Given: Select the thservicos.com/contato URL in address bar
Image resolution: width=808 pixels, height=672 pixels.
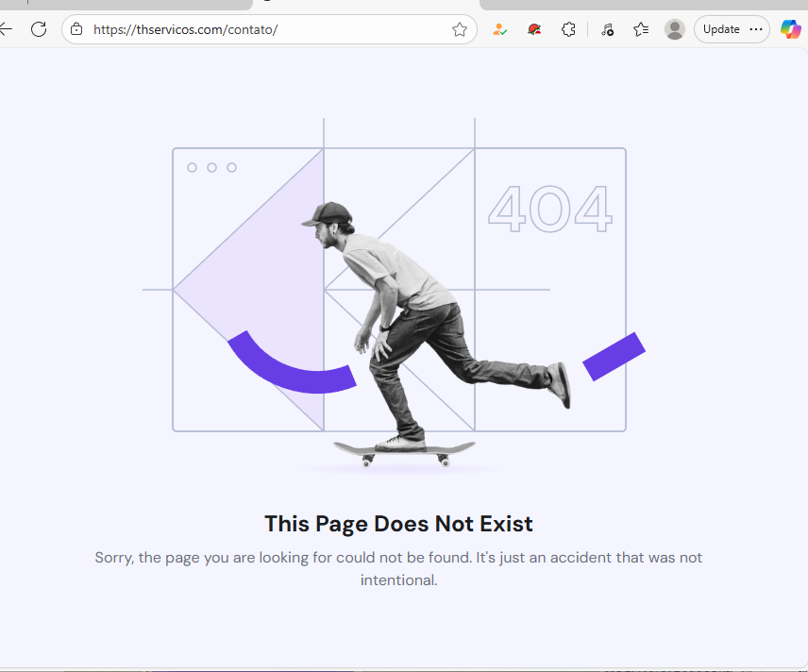Looking at the screenshot, I should (x=186, y=29).
